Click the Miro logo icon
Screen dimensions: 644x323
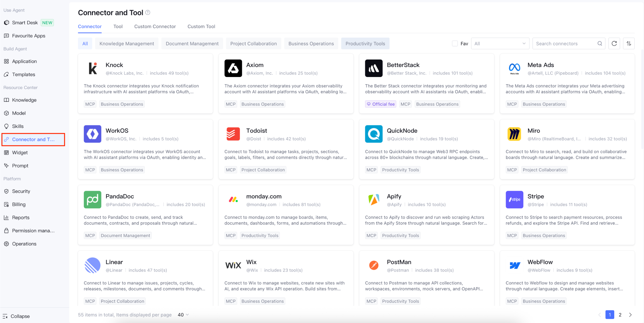click(514, 134)
